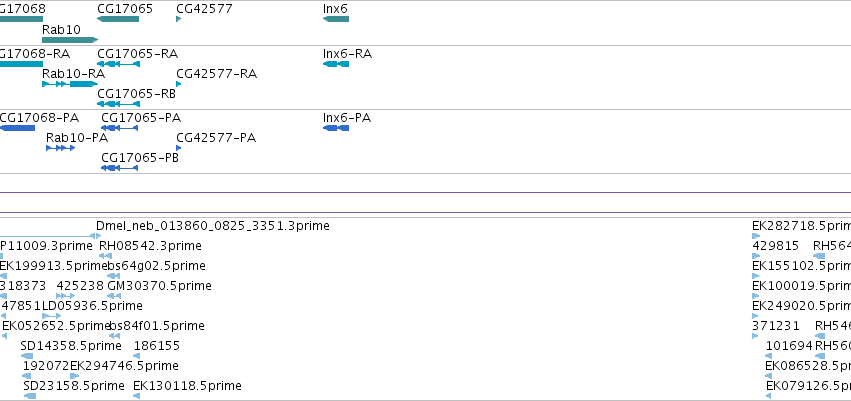This screenshot has height=401, width=851.
Task: Click the CG17068-PA blue bar glyph
Action: [17, 128]
